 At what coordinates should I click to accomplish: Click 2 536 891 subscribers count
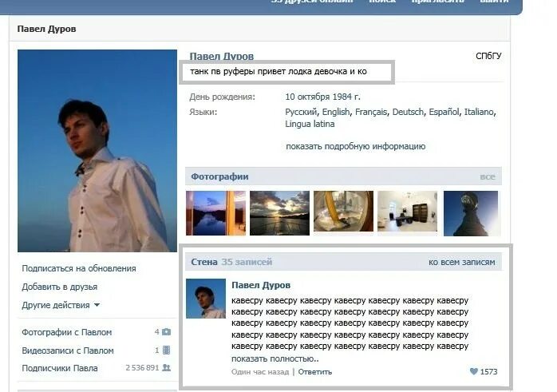coord(142,368)
